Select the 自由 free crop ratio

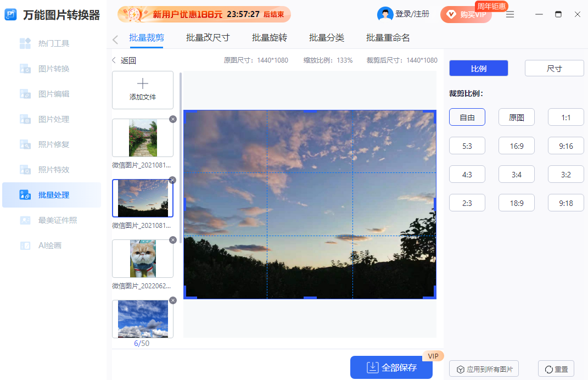[x=467, y=117]
